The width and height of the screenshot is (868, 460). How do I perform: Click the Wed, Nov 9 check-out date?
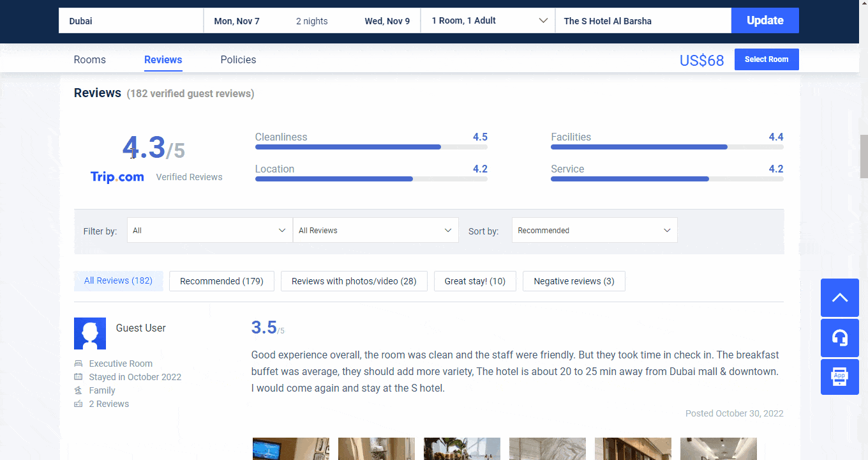(x=387, y=21)
